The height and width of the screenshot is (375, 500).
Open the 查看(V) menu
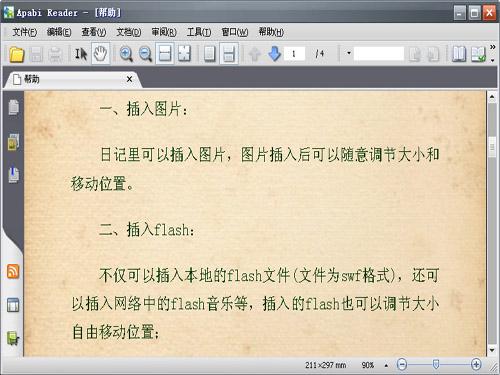94,32
